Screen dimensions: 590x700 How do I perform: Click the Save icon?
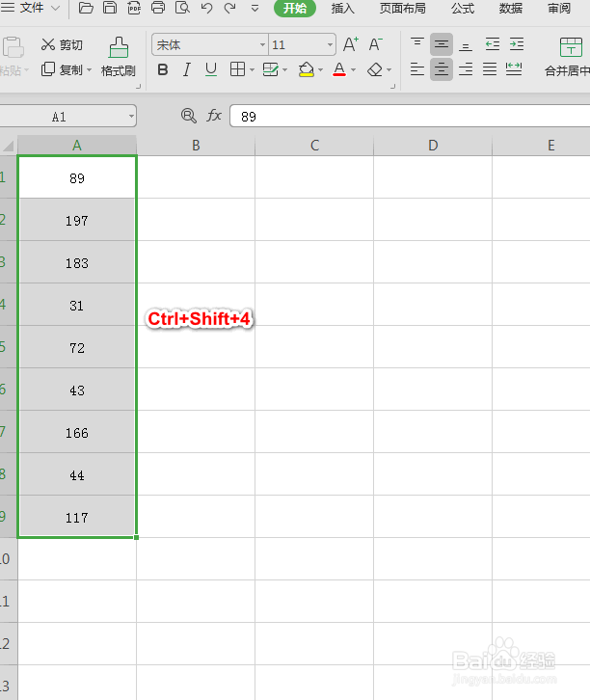[x=110, y=8]
